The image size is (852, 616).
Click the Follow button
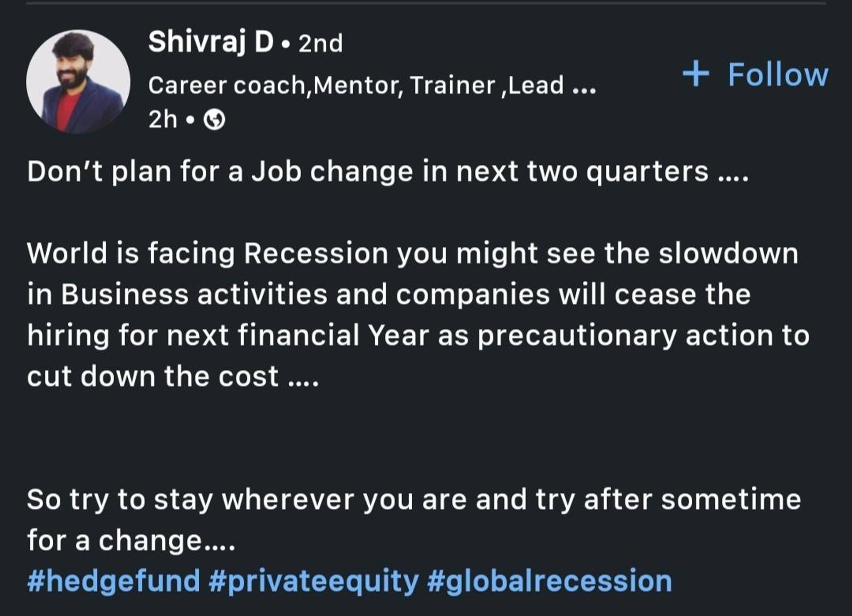(x=755, y=75)
